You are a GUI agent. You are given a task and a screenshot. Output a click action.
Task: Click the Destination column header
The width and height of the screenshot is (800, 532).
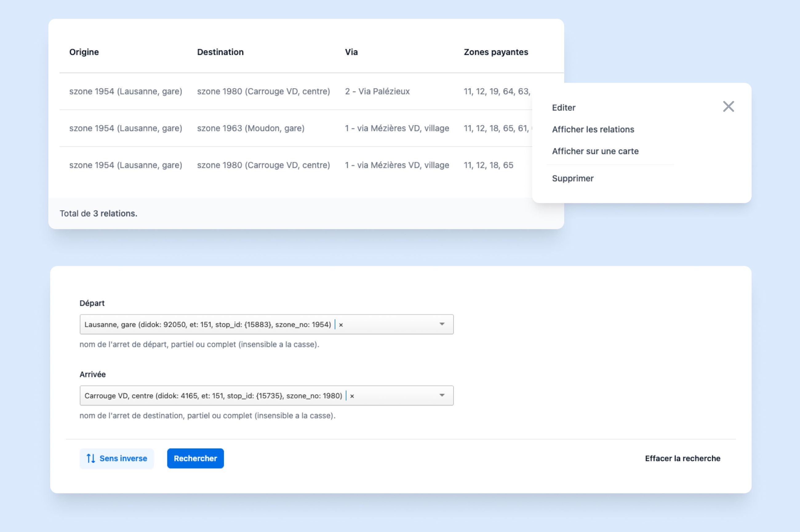220,52
